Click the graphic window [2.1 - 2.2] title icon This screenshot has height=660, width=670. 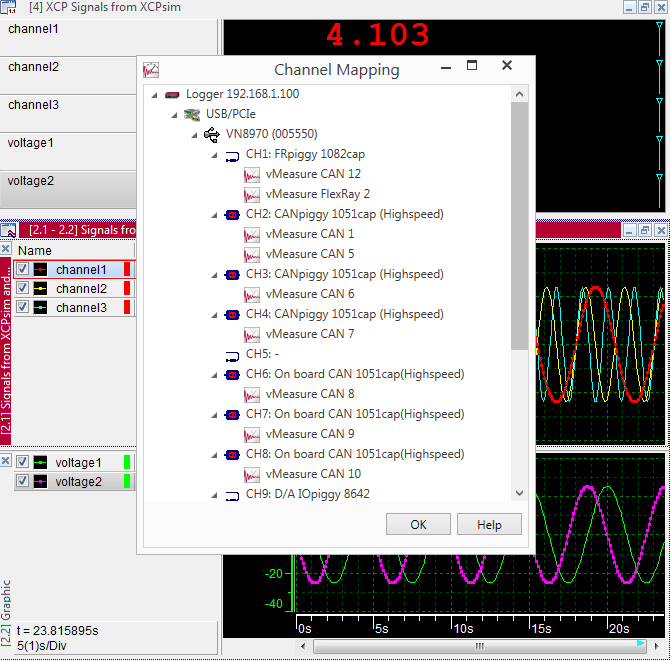point(8,230)
